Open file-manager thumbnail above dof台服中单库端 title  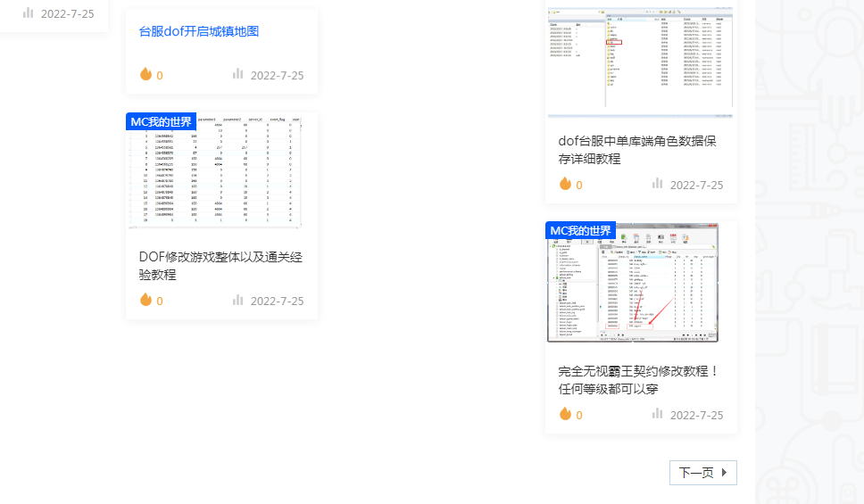point(641,62)
